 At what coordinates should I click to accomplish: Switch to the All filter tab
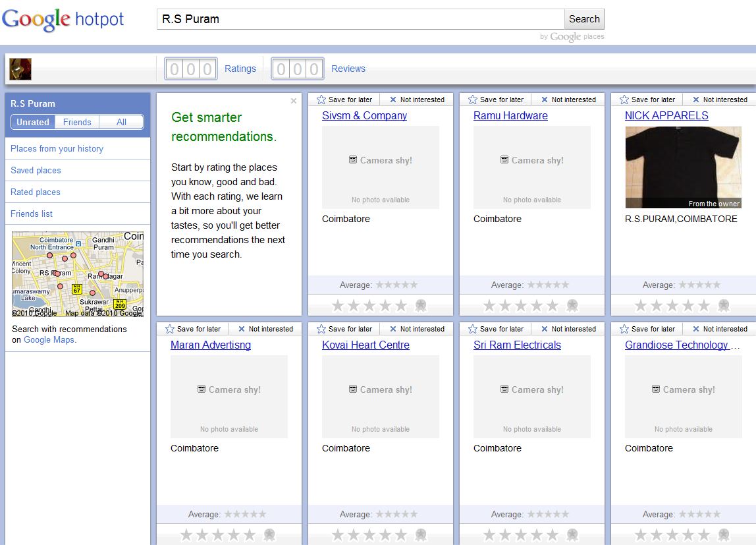[121, 122]
